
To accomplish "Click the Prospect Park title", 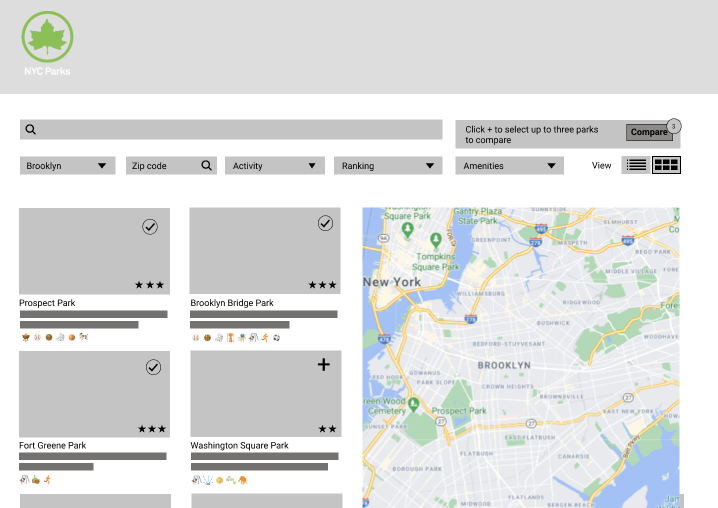I will click(47, 303).
